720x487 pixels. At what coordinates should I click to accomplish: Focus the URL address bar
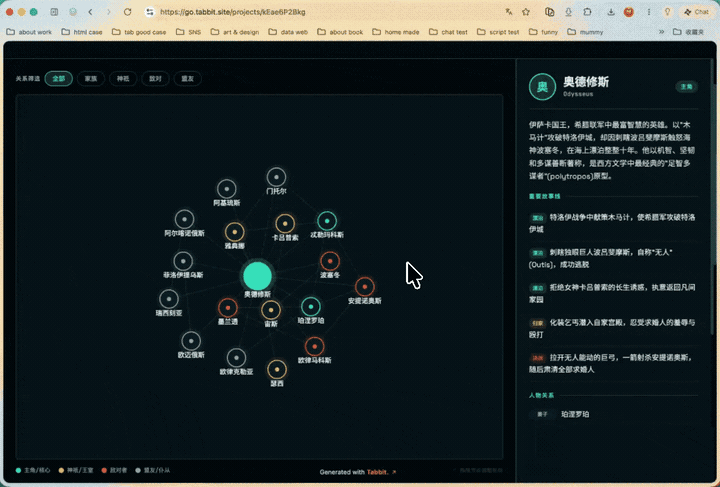pos(321,12)
